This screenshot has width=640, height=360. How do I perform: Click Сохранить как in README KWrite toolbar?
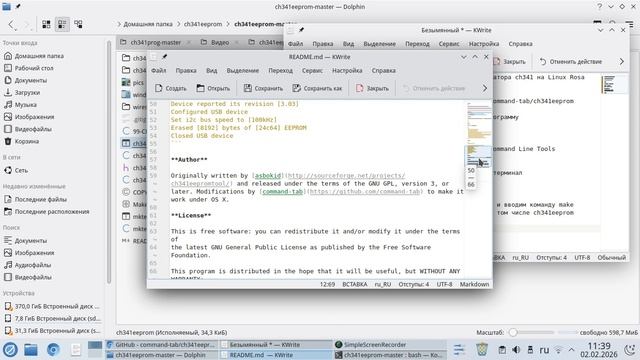(317, 88)
